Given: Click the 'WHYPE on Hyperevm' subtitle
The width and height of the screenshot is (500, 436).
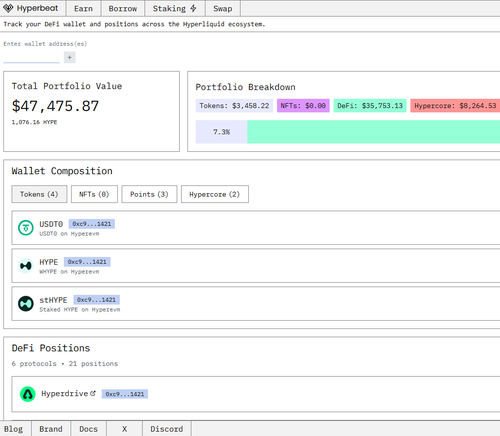Looking at the screenshot, I should click(69, 272).
